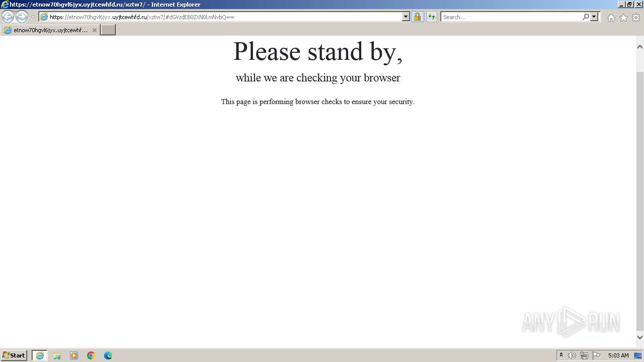Screen dimensions: 644x362
Task: Go forward with the Forward arrow button
Action: click(x=22, y=17)
